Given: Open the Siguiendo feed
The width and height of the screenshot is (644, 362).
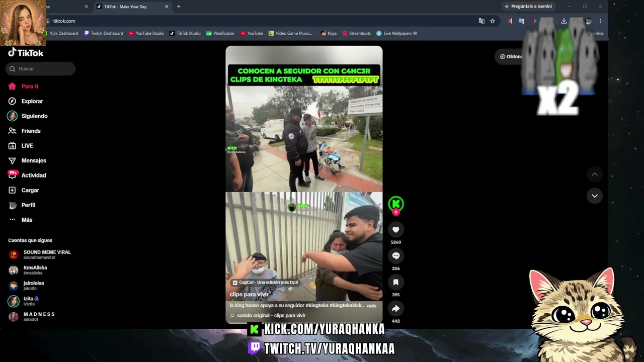Looking at the screenshot, I should (x=28, y=116).
